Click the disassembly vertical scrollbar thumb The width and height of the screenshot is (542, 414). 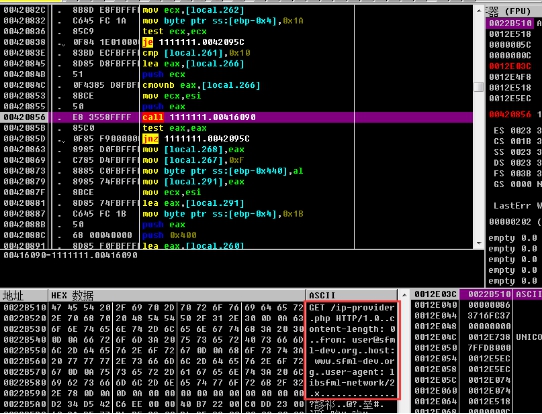[x=478, y=87]
